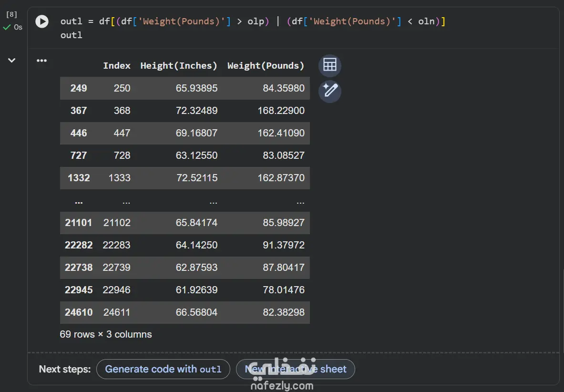Click height value 62.87593
The height and width of the screenshot is (392, 564).
(196, 268)
